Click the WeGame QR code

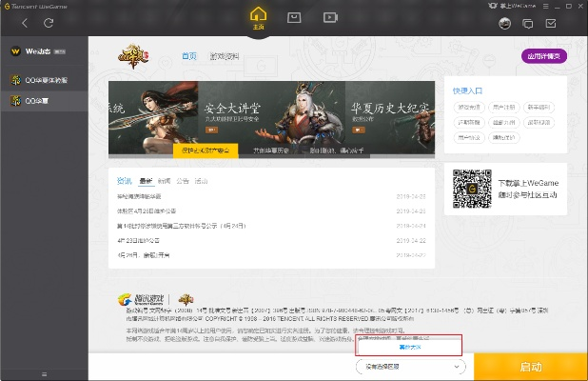coord(472,189)
